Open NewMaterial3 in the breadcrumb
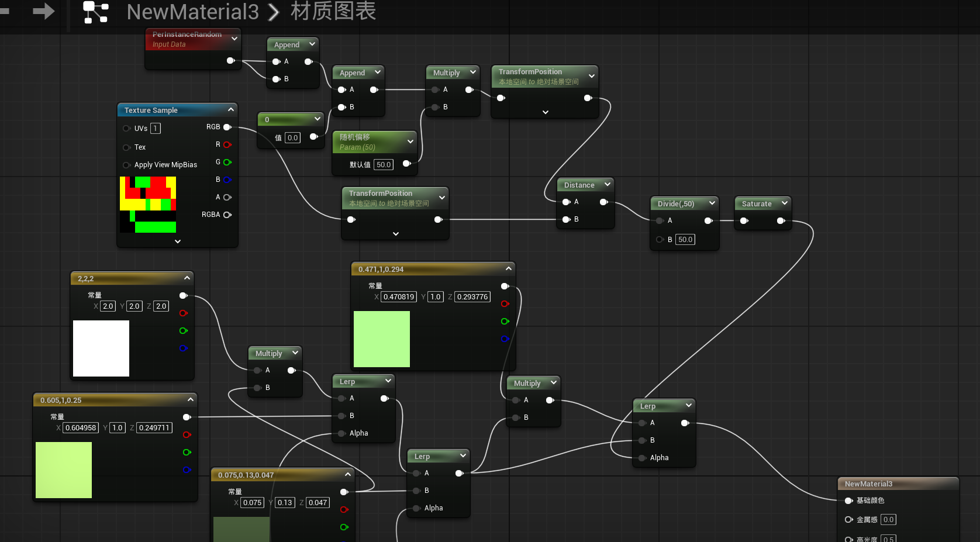Viewport: 980px width, 542px height. [x=192, y=12]
